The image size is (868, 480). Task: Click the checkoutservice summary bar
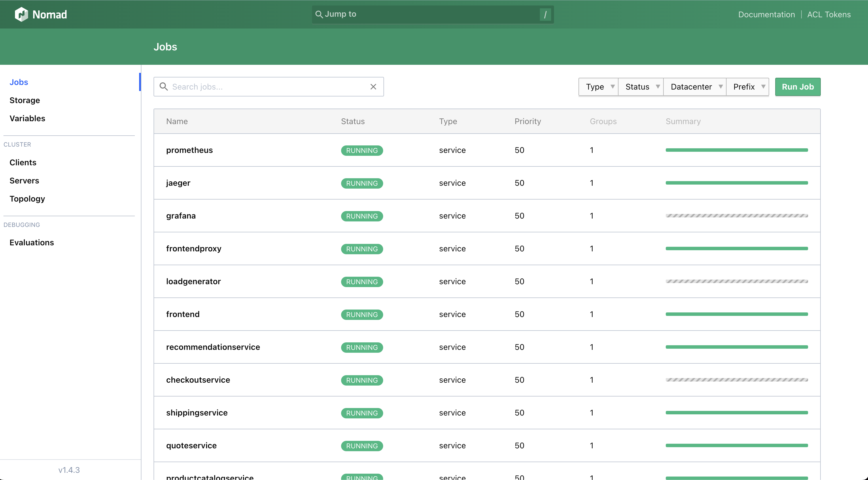(737, 380)
